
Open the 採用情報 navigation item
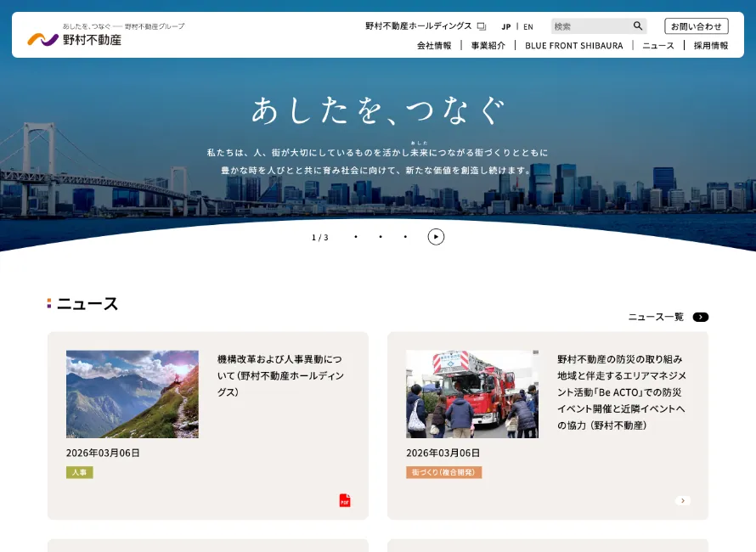[711, 46]
